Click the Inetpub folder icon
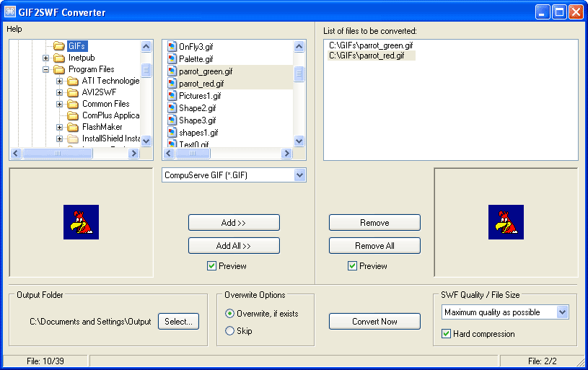588x370 pixels. [x=59, y=58]
